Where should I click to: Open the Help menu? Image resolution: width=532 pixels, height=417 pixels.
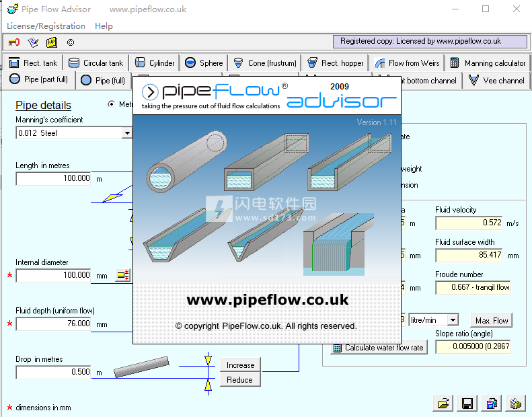(x=104, y=26)
